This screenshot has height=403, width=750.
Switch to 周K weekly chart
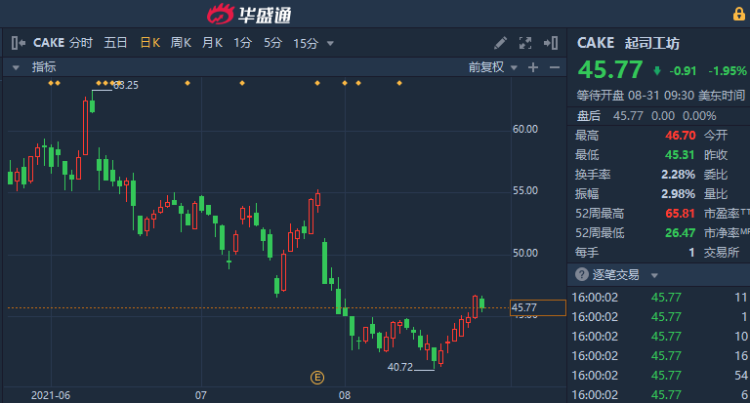[x=181, y=43]
